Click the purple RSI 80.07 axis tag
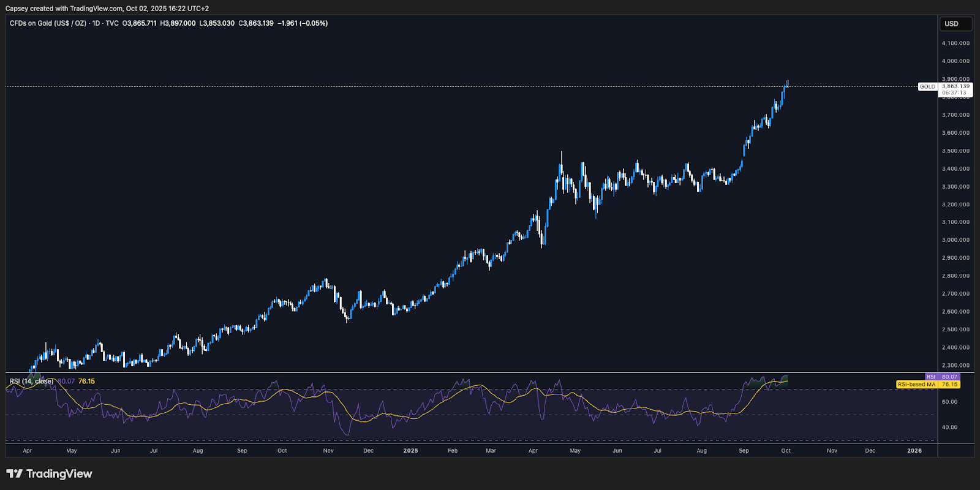This screenshot has height=490, width=980. [943, 377]
